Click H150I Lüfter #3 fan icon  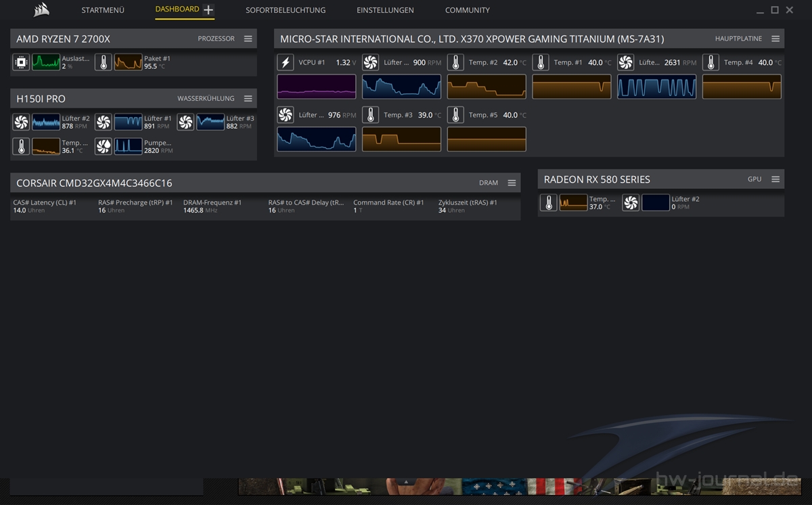(x=185, y=123)
